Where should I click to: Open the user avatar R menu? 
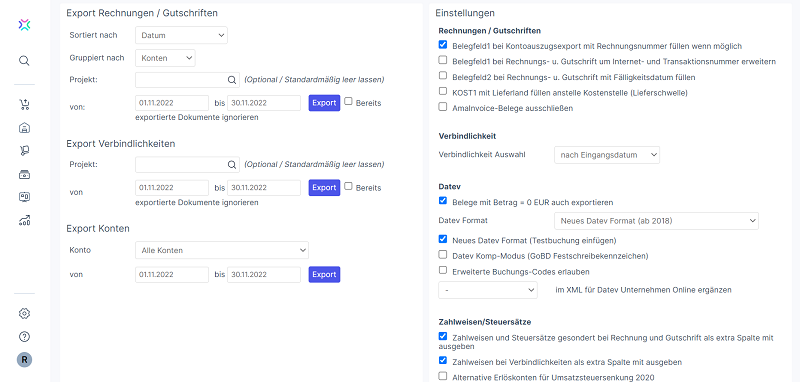[24, 360]
